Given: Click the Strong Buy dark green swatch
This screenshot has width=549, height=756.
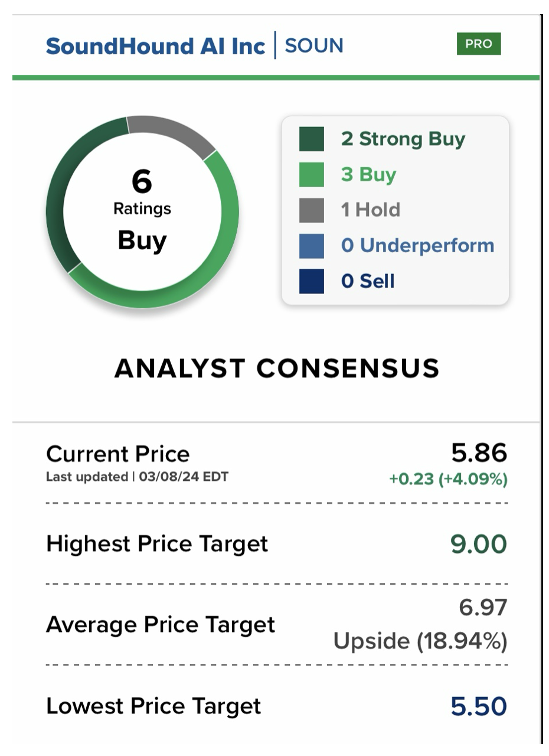Looking at the screenshot, I should tap(311, 139).
